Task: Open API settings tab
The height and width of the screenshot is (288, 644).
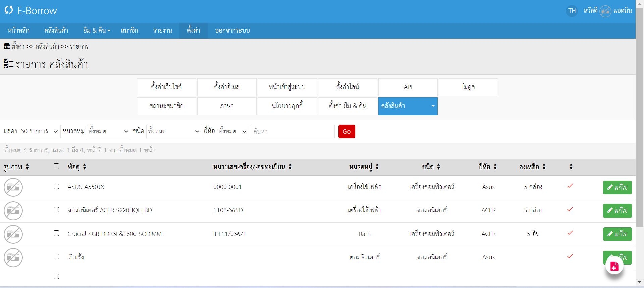Action: [408, 87]
